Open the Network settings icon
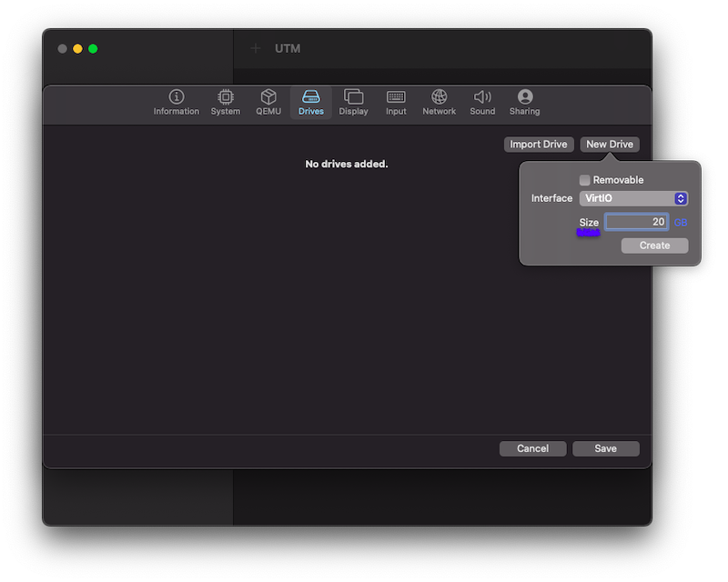728x582 pixels. (x=439, y=102)
